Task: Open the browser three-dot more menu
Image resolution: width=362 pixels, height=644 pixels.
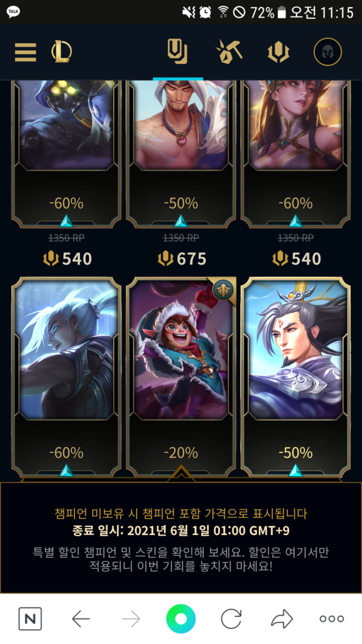Action: point(332,619)
